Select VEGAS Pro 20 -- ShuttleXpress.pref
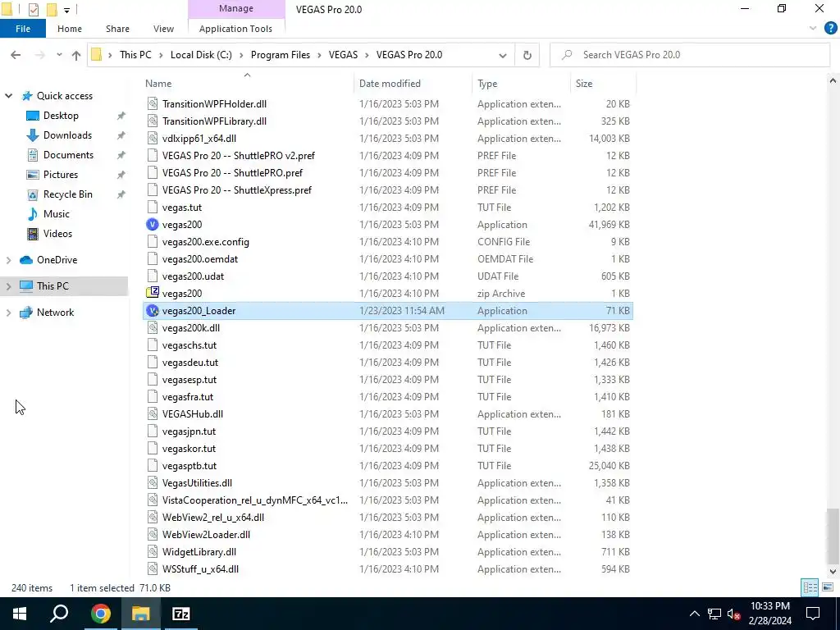The image size is (840, 630). pyautogui.click(x=237, y=190)
